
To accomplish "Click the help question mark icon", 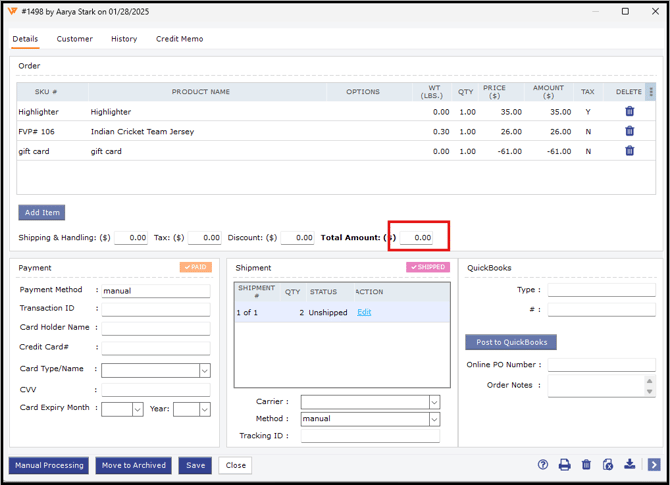I will [543, 465].
